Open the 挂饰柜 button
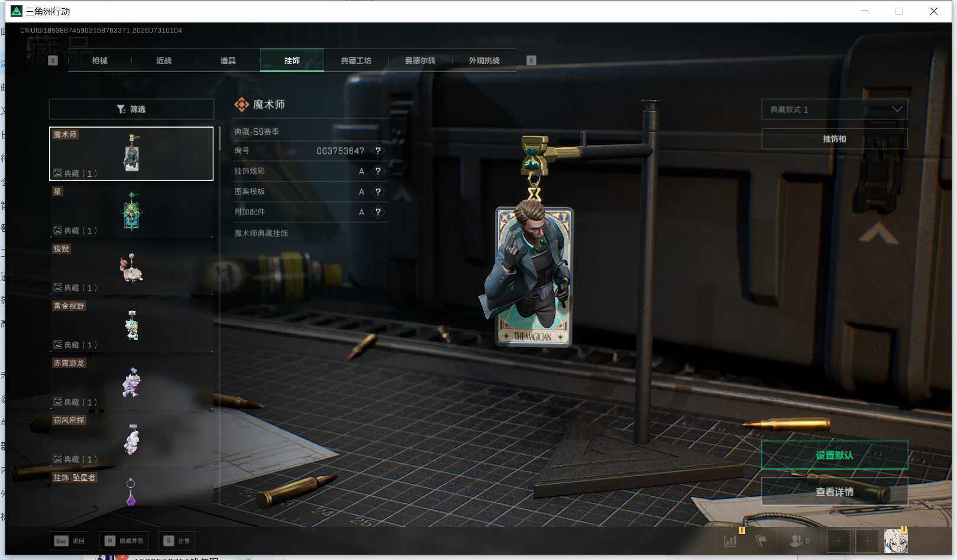 835,139
